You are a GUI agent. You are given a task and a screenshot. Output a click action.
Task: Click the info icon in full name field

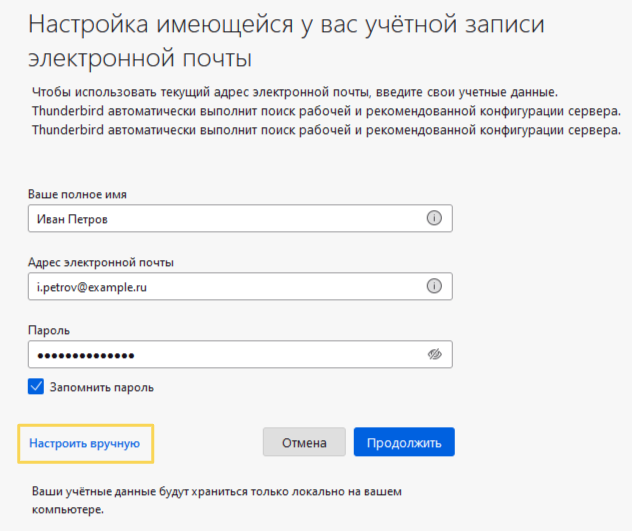point(434,219)
